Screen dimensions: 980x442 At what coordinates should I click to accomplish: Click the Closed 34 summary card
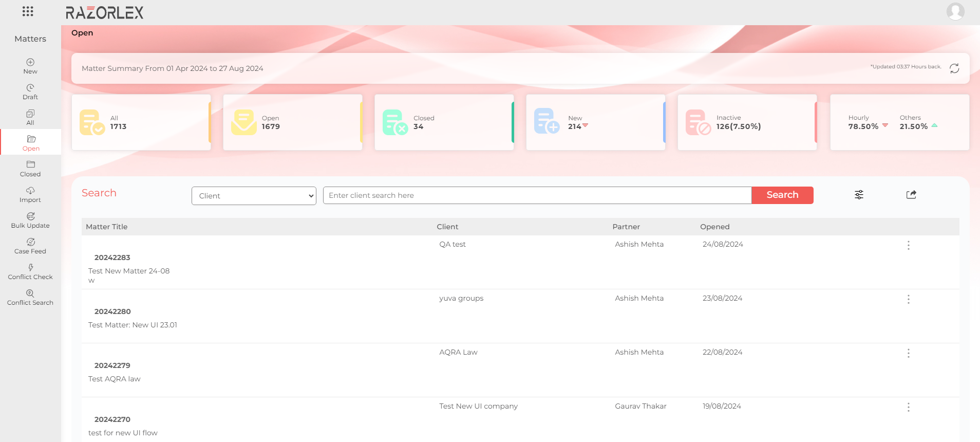[444, 122]
